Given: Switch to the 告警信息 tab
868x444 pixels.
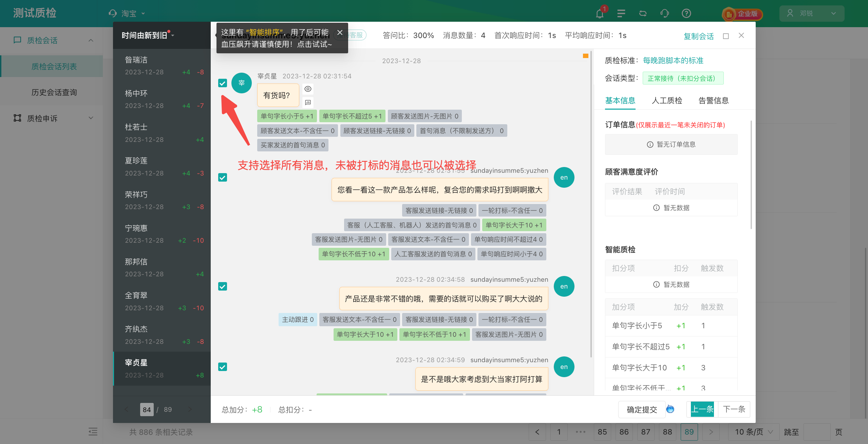Looking at the screenshot, I should [714, 100].
